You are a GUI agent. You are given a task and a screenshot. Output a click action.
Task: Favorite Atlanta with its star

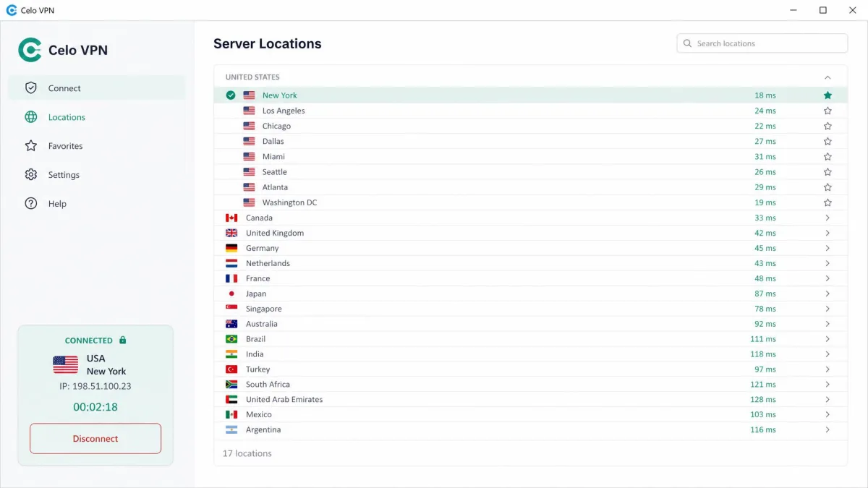click(x=827, y=187)
